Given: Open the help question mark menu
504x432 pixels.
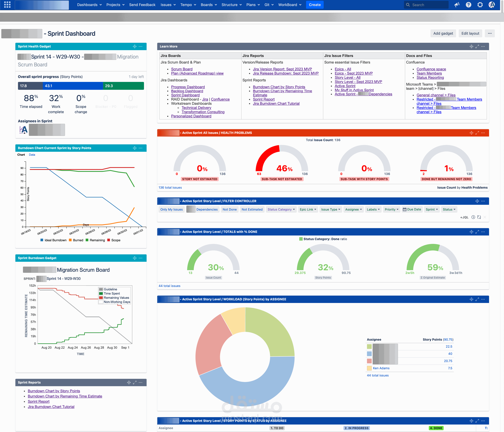Looking at the screenshot, I should 468,5.
